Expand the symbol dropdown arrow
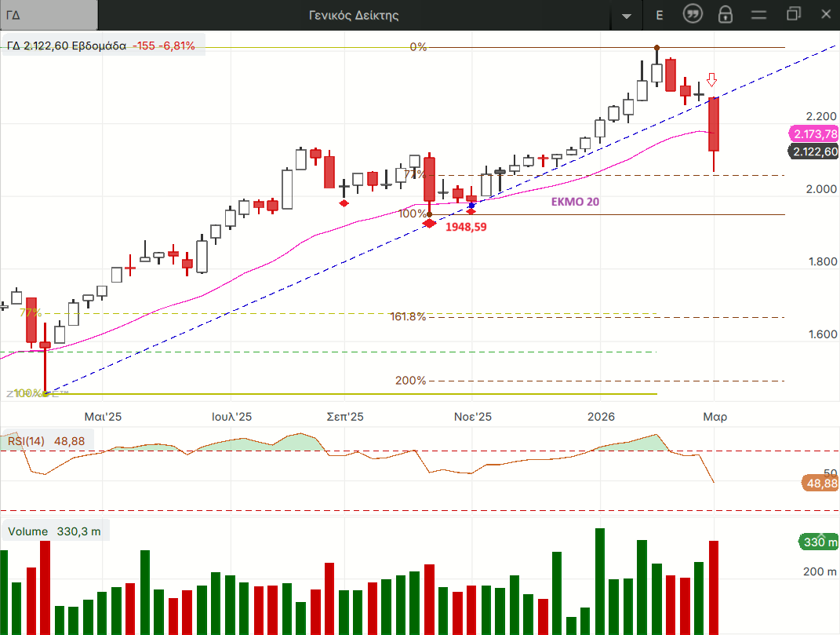 pos(626,16)
